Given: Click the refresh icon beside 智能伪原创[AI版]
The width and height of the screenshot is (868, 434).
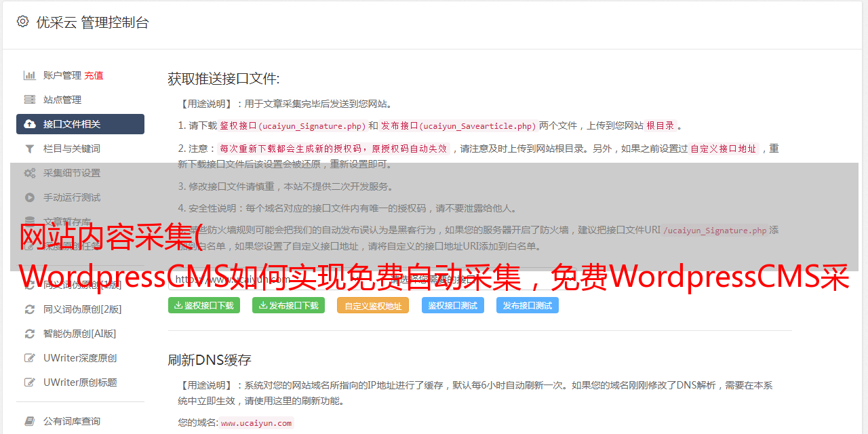Looking at the screenshot, I should point(30,334).
